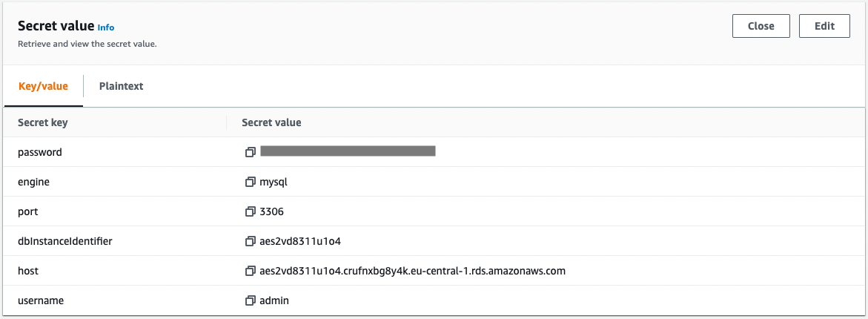Select the Key/value tab
Screen dimensions: 868x319
click(43, 86)
